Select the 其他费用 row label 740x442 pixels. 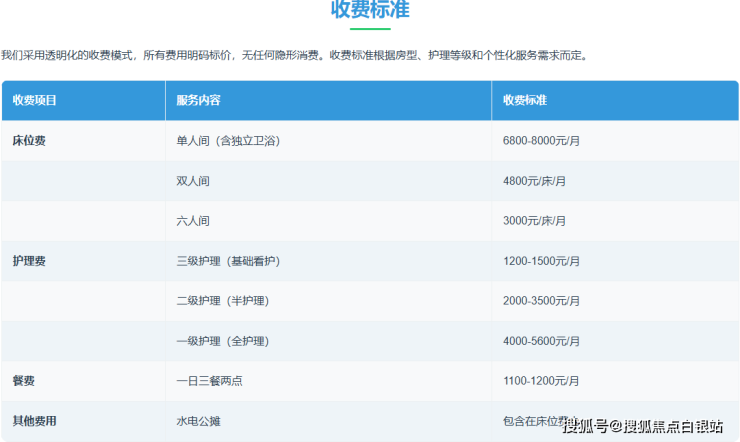pos(34,421)
